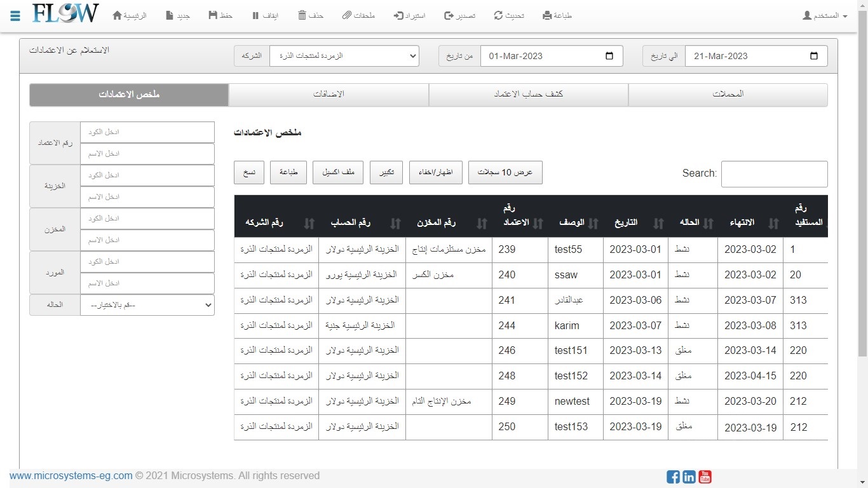Click the hamburger menu icon

(15, 16)
